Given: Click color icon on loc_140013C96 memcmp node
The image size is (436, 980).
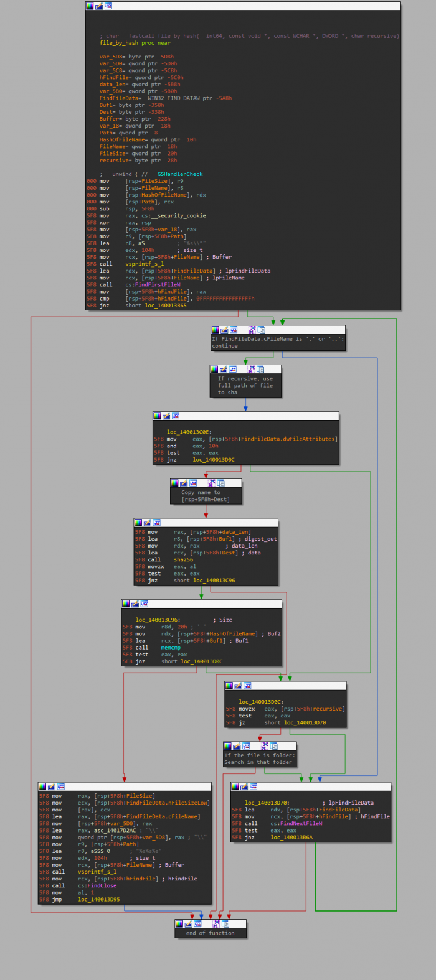Looking at the screenshot, I should point(126,604).
